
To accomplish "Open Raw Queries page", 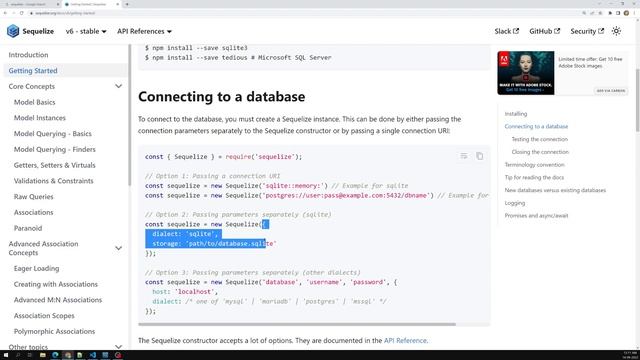I will 33,196.
